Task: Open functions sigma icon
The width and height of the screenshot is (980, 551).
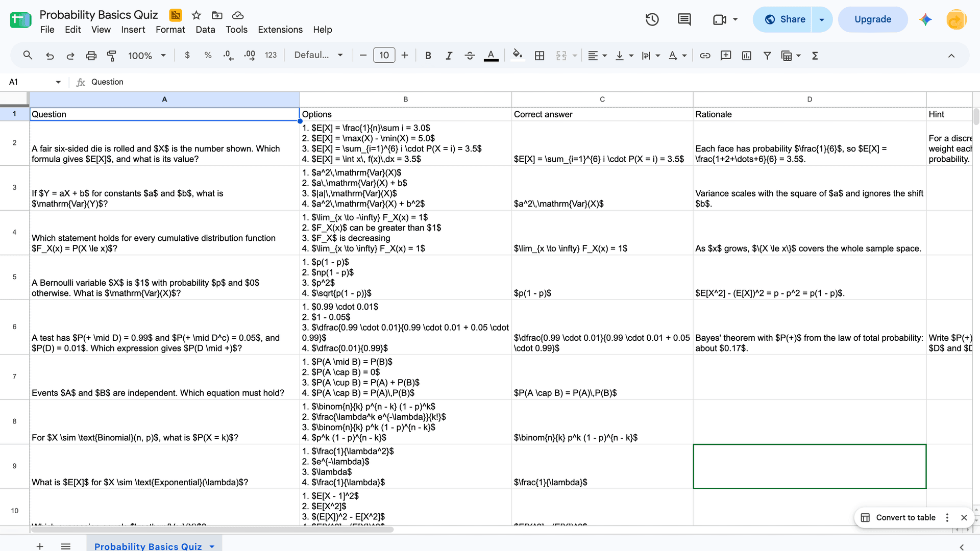Action: pyautogui.click(x=815, y=56)
